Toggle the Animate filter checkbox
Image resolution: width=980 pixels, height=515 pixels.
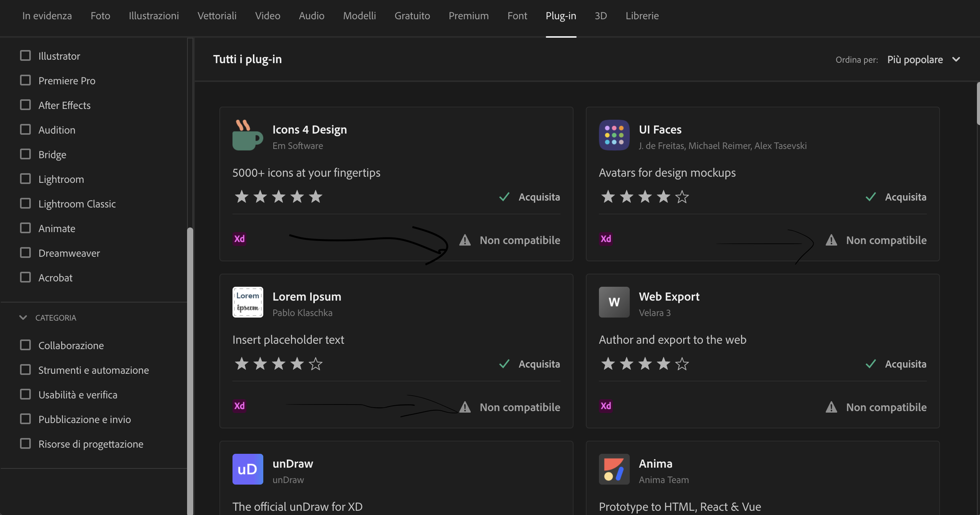coord(25,228)
